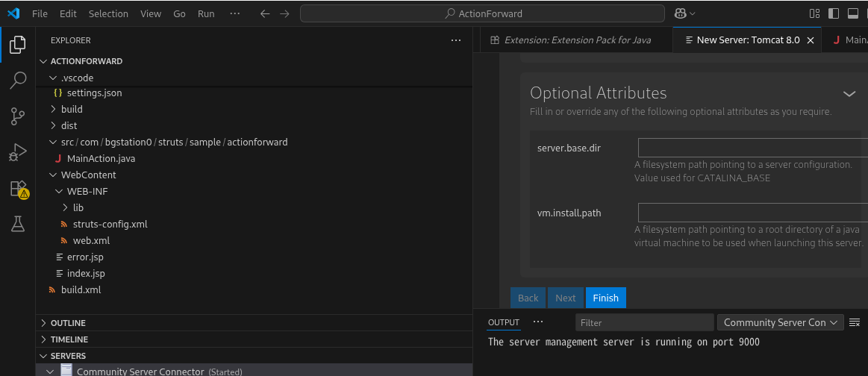This screenshot has height=376, width=868.
Task: Open the Edit menu
Action: pos(68,14)
